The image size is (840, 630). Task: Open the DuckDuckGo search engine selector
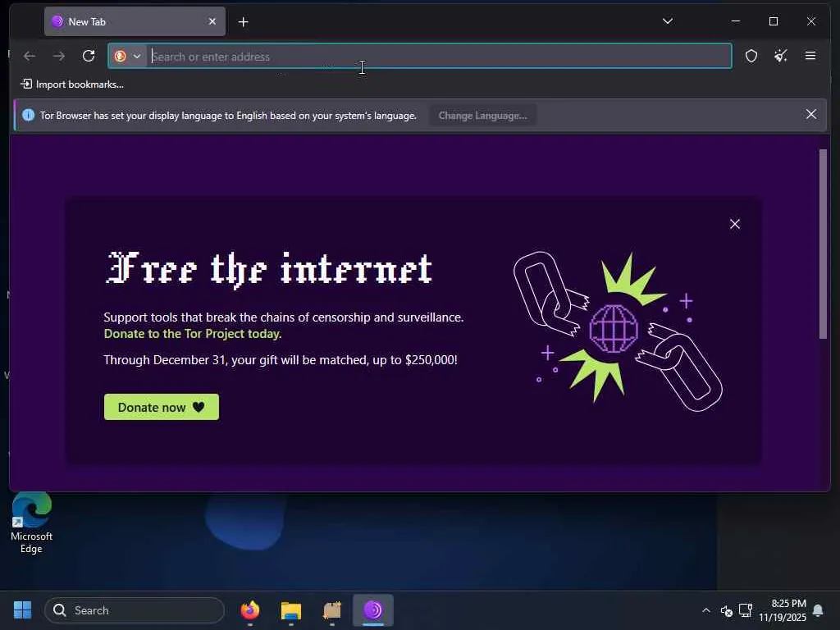(x=127, y=57)
